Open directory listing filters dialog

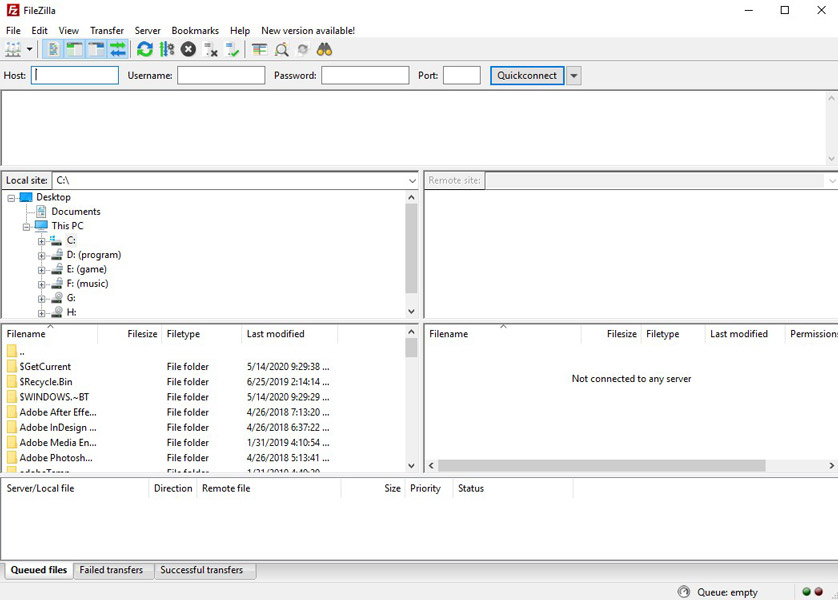(260, 50)
